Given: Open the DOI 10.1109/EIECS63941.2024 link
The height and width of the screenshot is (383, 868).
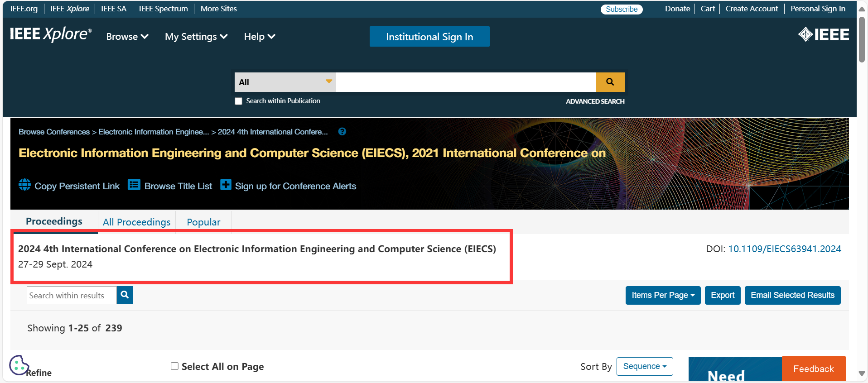Looking at the screenshot, I should pos(785,249).
